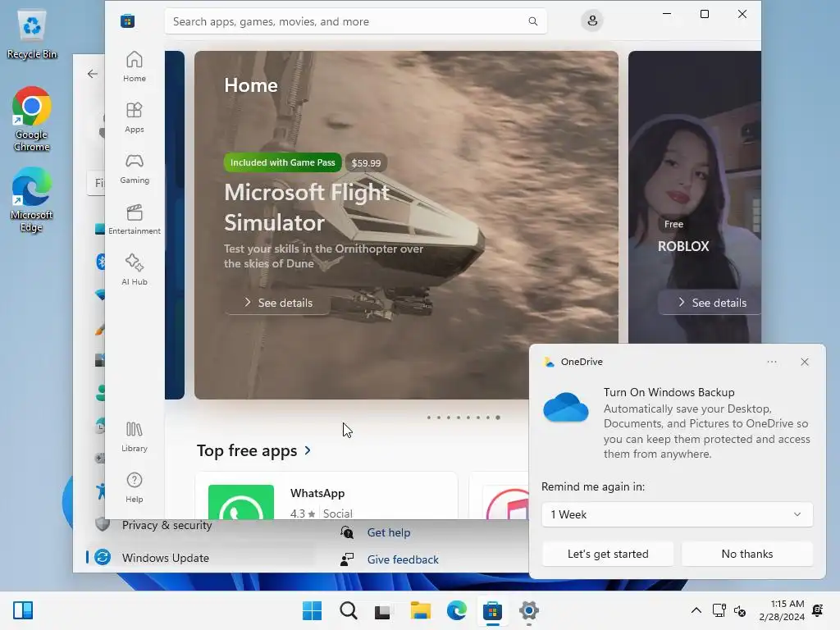Select Windows Update in Settings

[165, 558]
